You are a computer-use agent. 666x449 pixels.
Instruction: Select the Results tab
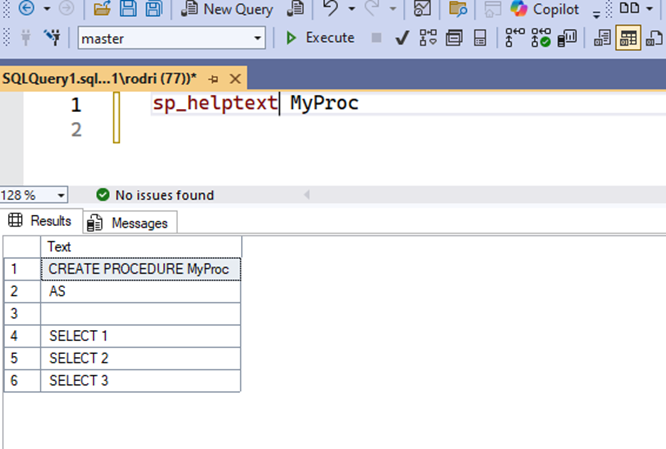pyautogui.click(x=40, y=221)
